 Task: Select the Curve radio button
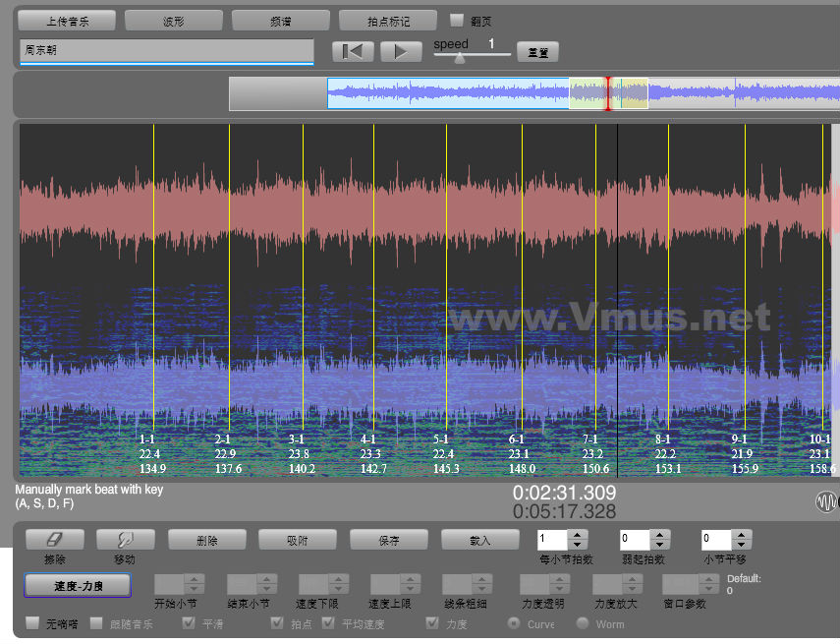[513, 623]
